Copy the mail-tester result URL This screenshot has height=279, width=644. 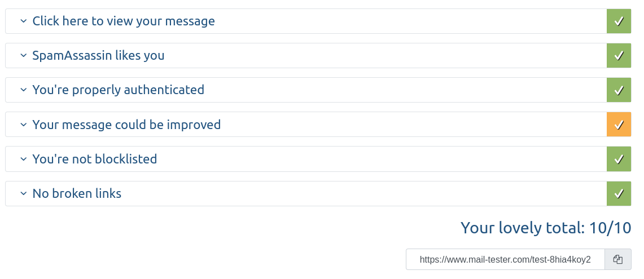(x=617, y=259)
